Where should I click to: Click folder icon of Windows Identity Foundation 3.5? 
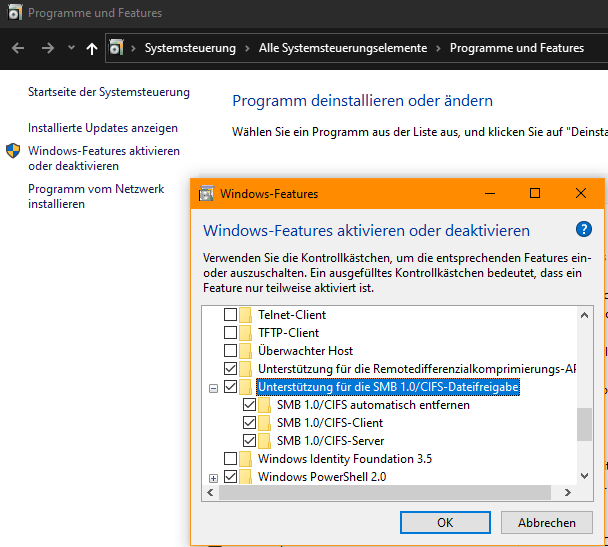point(245,459)
